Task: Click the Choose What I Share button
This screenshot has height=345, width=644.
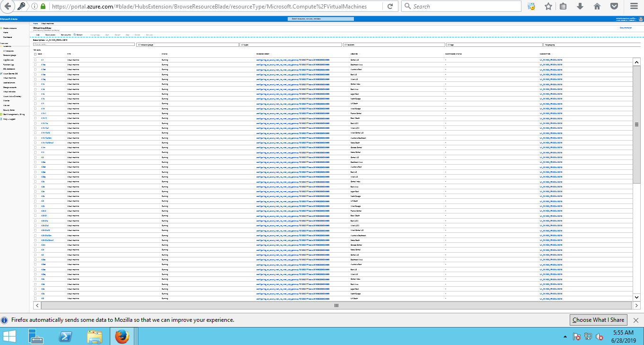Action: [598, 320]
